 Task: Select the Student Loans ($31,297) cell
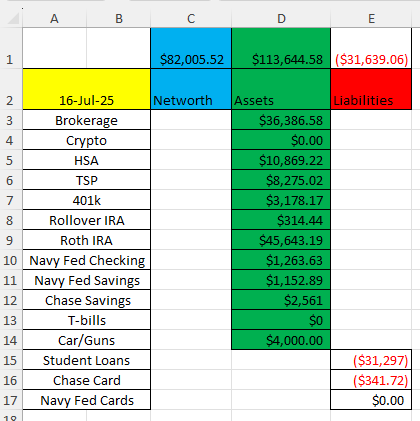click(x=371, y=360)
